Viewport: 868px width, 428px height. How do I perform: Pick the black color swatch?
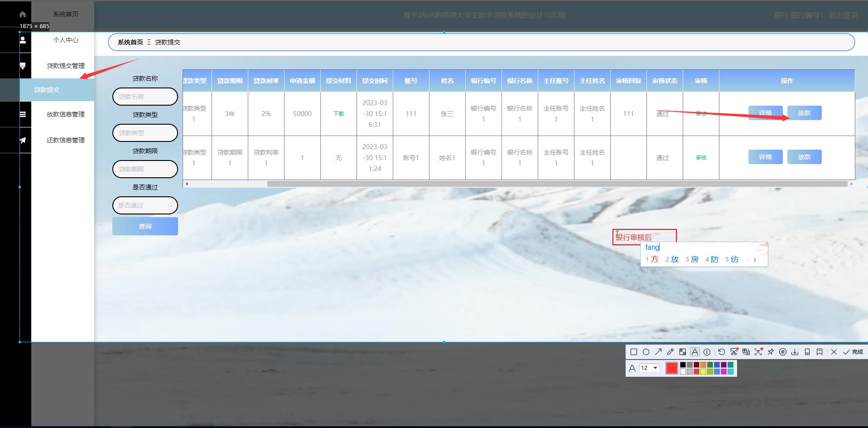coord(683,365)
